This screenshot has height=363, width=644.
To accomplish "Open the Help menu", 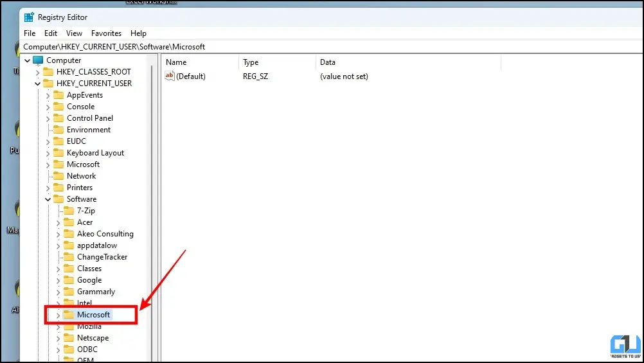I will click(138, 33).
